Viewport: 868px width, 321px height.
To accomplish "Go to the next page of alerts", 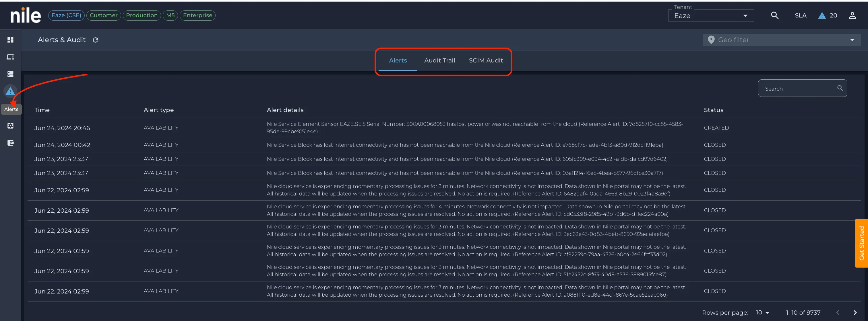I will point(855,313).
